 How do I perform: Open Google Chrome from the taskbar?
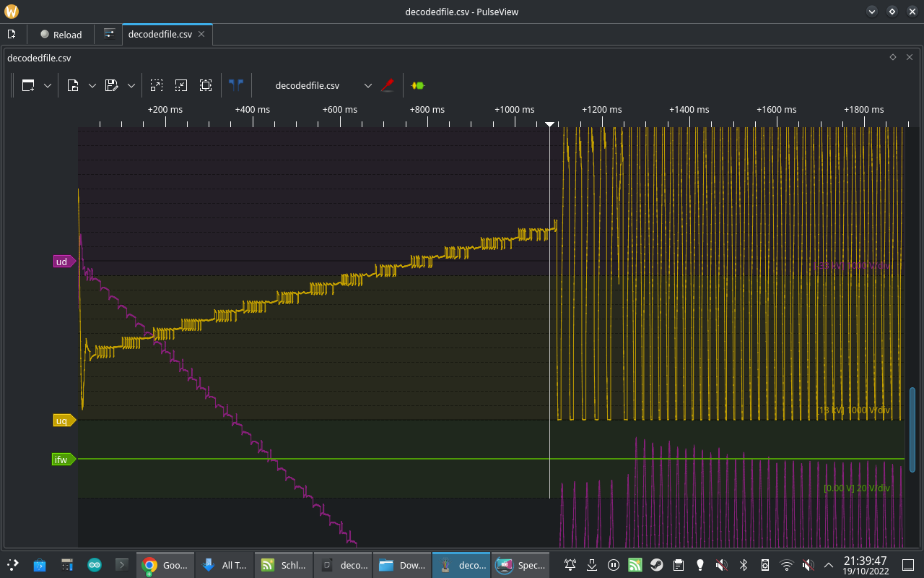(165, 565)
